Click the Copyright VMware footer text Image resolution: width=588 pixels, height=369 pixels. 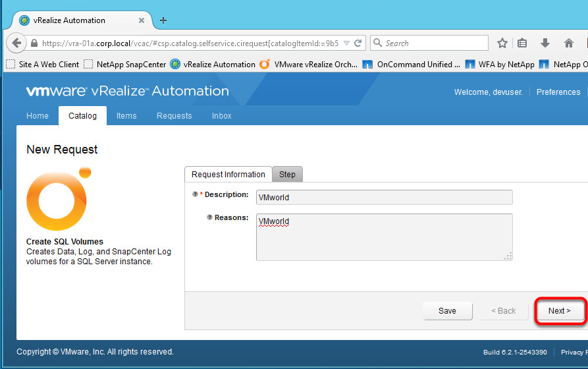click(95, 352)
